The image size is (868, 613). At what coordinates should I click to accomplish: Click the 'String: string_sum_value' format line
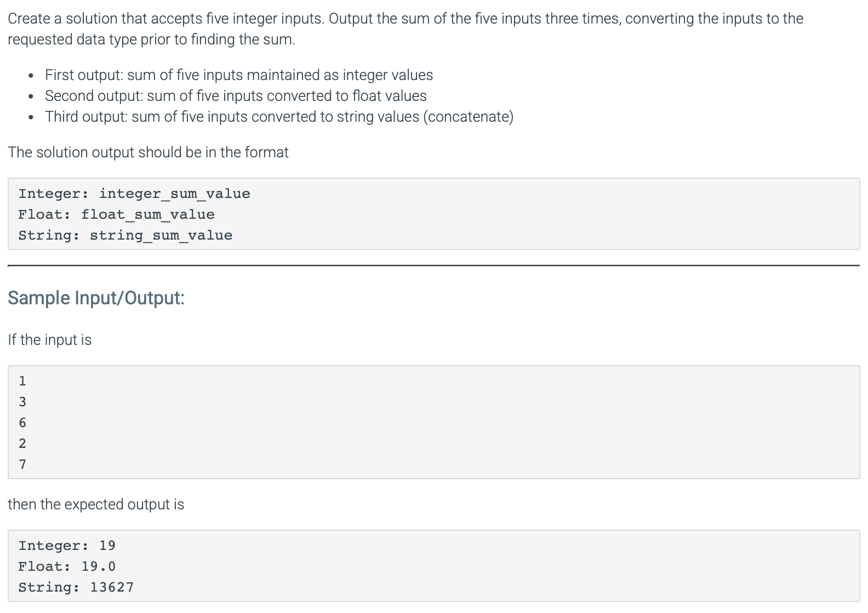(x=125, y=235)
